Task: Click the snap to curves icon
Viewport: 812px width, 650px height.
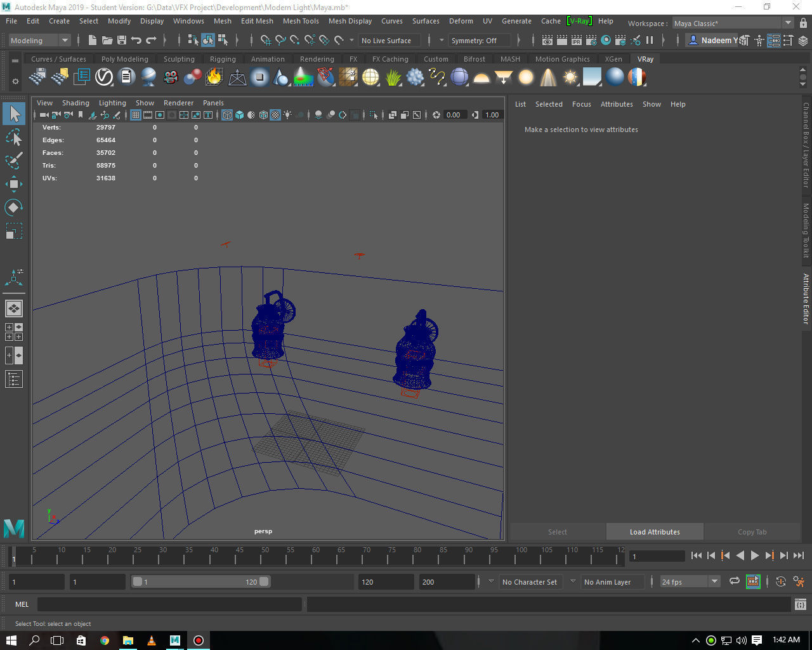Action: (x=280, y=41)
